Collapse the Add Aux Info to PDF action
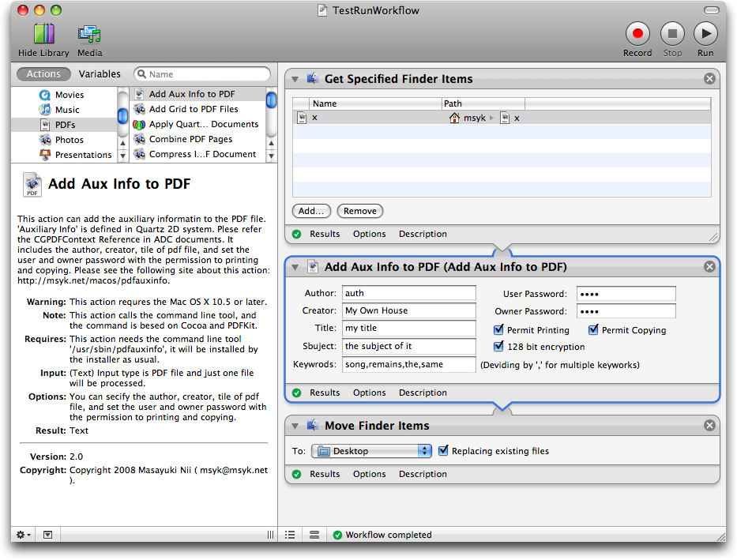Screen dimensions: 737x560 coord(295,267)
